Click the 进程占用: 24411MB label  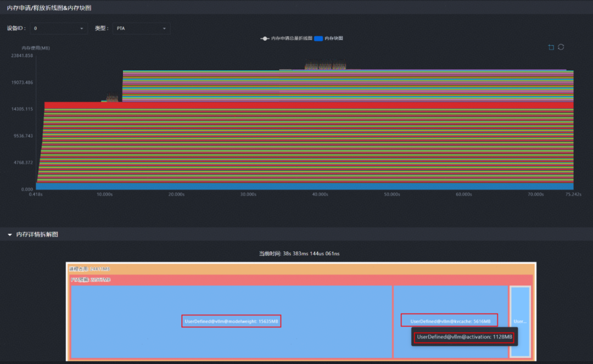pyautogui.click(x=89, y=269)
